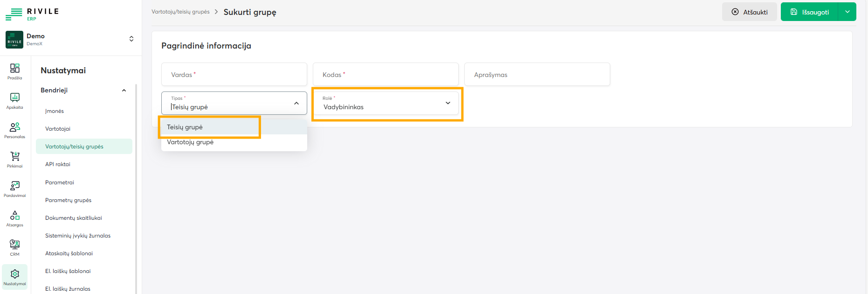Click the Nustatymai gear icon
This screenshot has width=868, height=294.
point(15,277)
